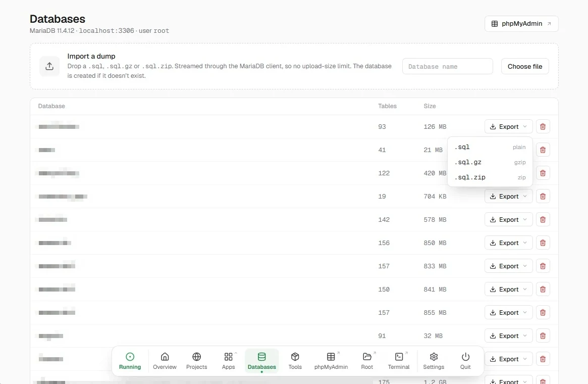Open Export dropdown for the 841 MB database
Viewport: 588px width, 384px height.
(508, 290)
